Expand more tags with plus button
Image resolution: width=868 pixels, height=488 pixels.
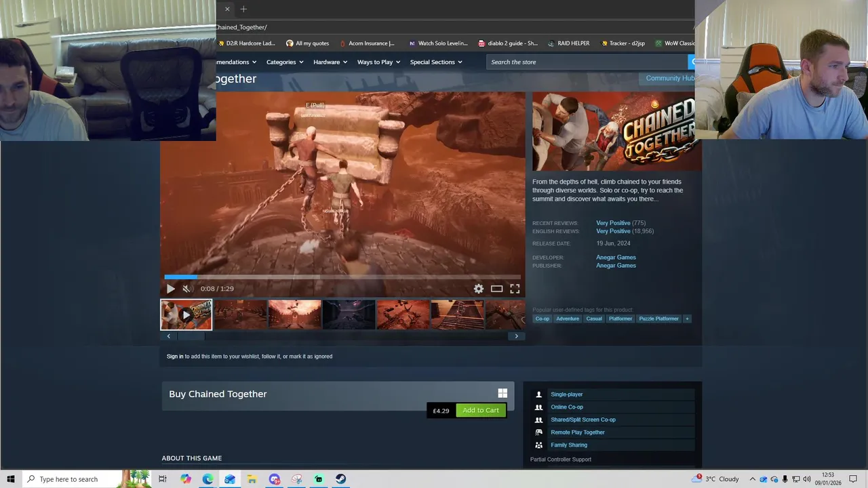coord(687,319)
